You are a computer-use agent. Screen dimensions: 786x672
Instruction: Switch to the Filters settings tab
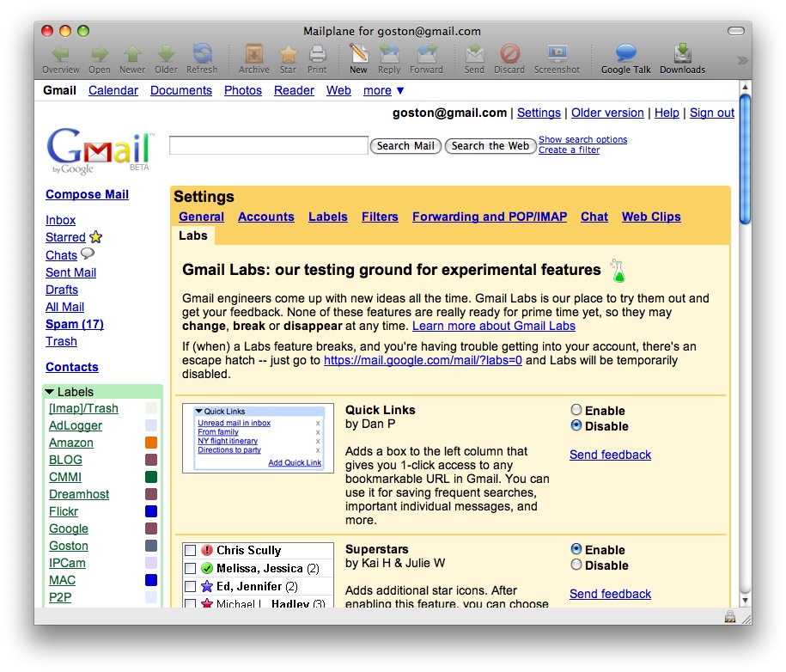(380, 217)
